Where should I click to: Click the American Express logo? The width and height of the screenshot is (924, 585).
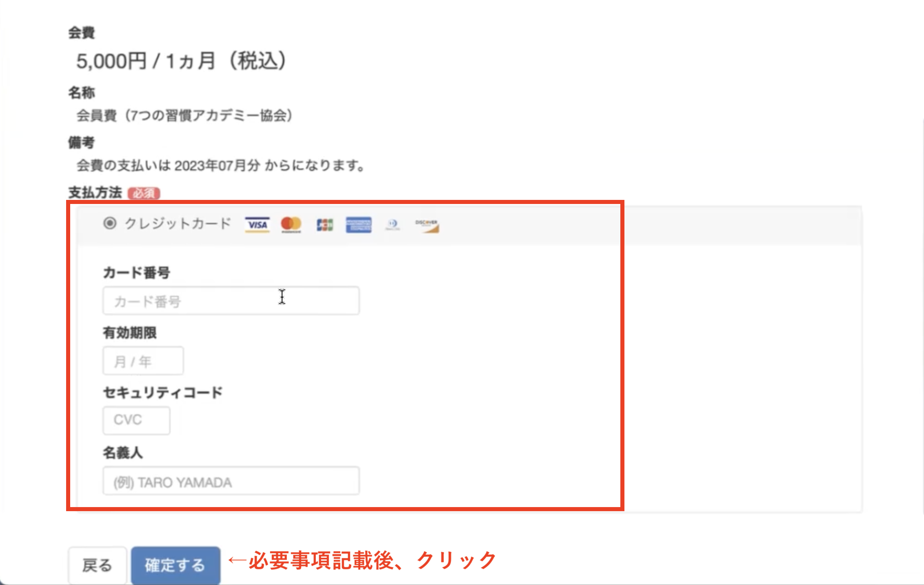coord(358,225)
